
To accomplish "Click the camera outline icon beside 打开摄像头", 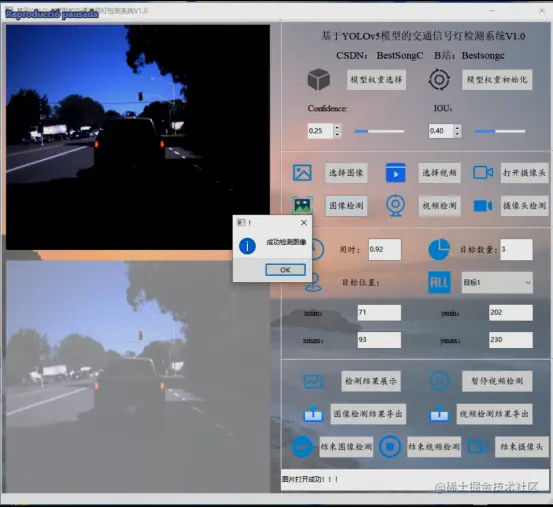I will [483, 173].
